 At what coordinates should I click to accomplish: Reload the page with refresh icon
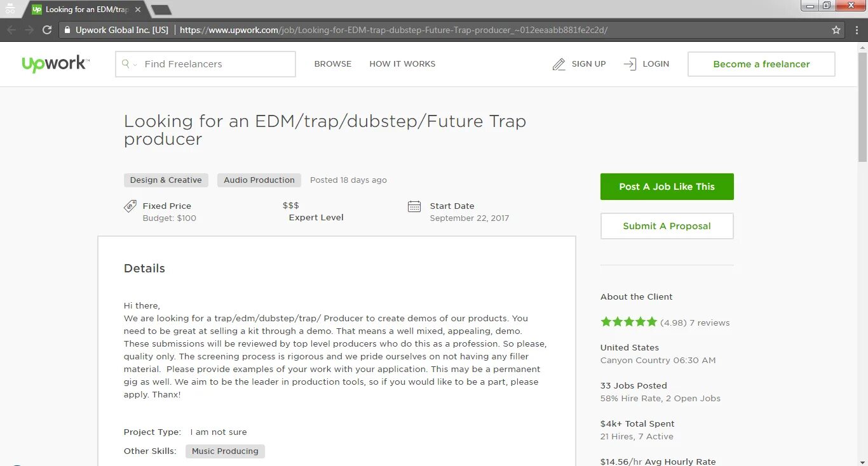[47, 30]
